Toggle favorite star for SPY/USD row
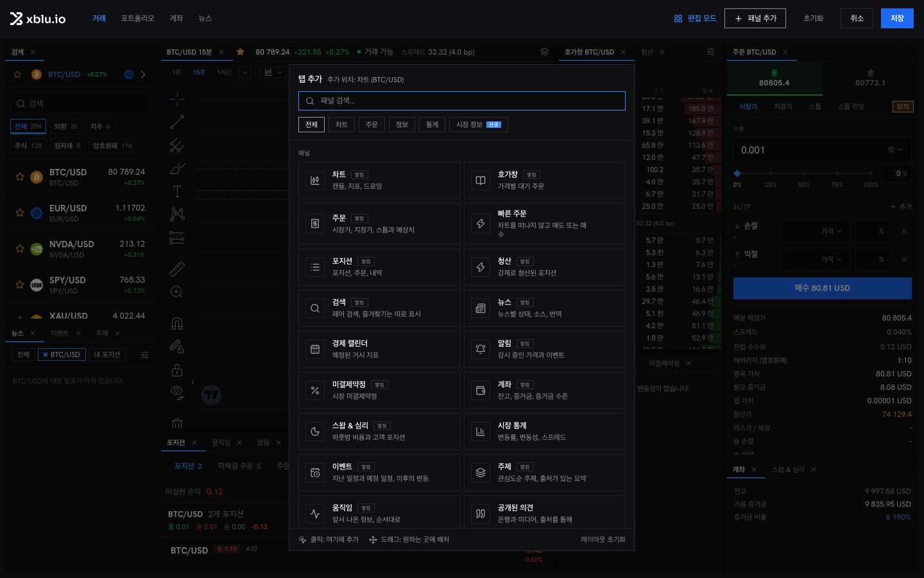 click(x=20, y=285)
